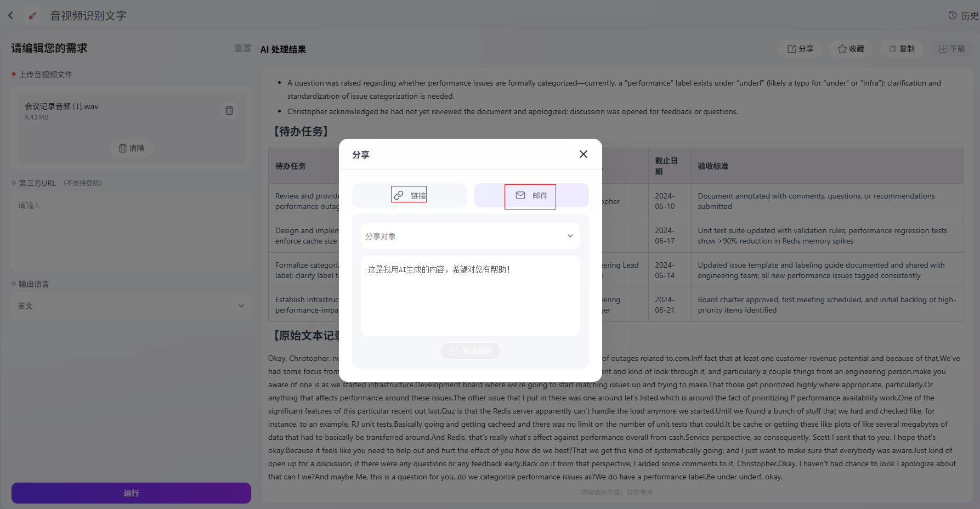Click into the email message text area

pyautogui.click(x=470, y=296)
